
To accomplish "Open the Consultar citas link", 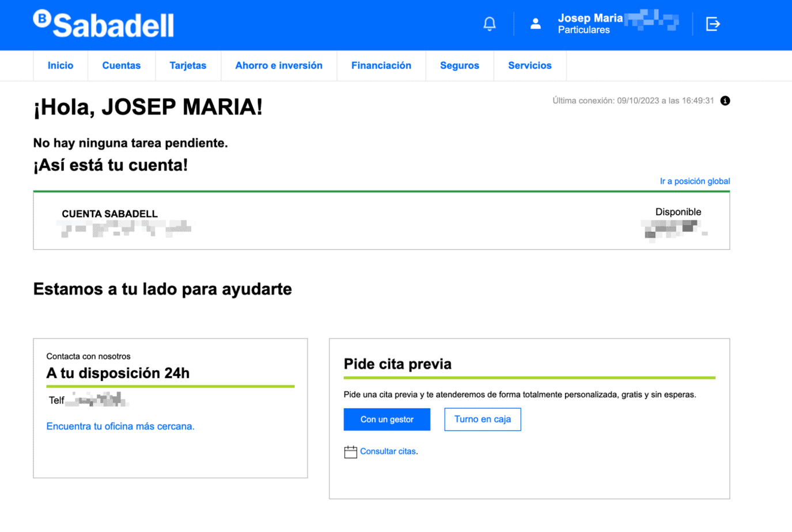I will pyautogui.click(x=388, y=452).
